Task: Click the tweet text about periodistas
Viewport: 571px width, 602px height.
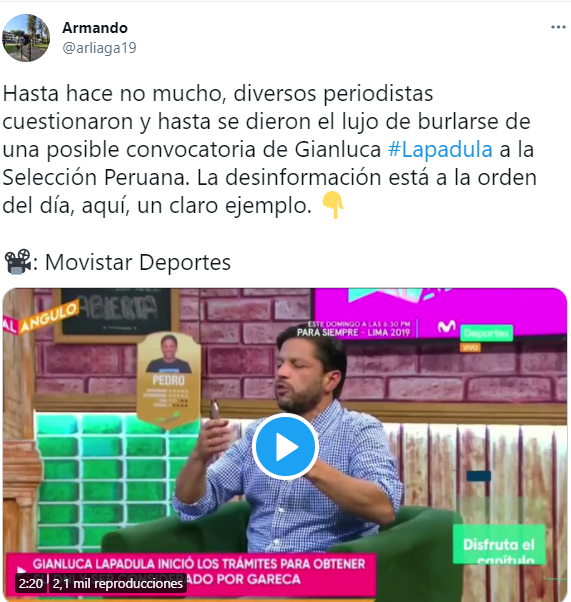Action: [269, 149]
